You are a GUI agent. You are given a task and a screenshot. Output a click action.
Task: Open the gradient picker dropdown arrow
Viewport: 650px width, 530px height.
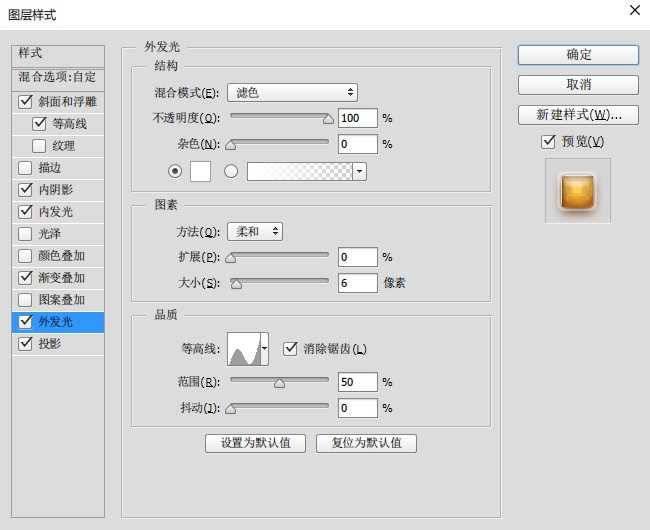359,171
